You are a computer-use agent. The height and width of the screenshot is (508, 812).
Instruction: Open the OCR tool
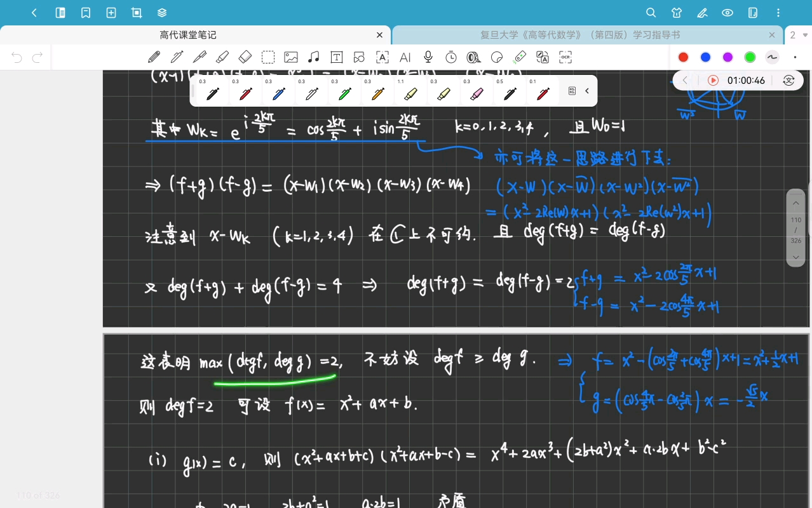coord(565,57)
